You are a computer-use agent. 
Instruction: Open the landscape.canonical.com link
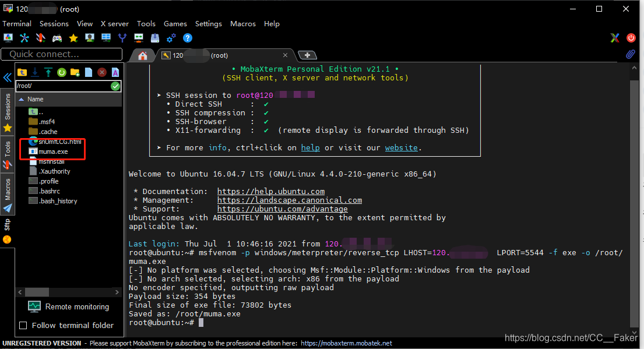[x=290, y=200]
